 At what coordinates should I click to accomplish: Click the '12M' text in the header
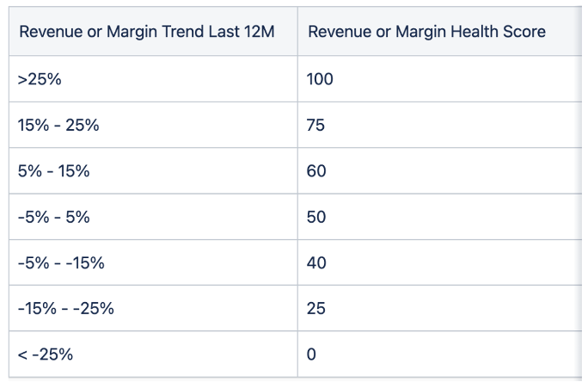(x=259, y=31)
